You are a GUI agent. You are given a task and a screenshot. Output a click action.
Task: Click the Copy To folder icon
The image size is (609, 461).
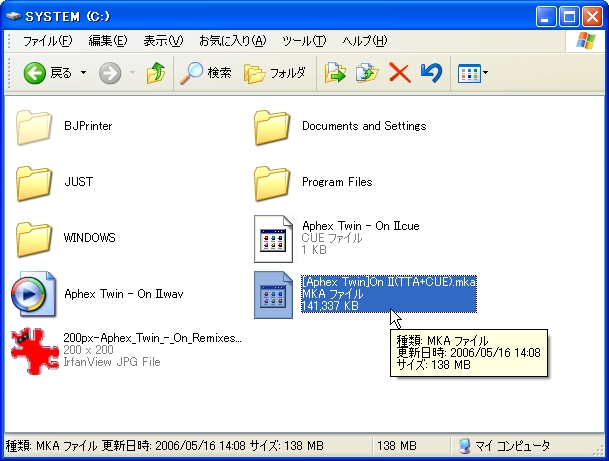(x=367, y=73)
